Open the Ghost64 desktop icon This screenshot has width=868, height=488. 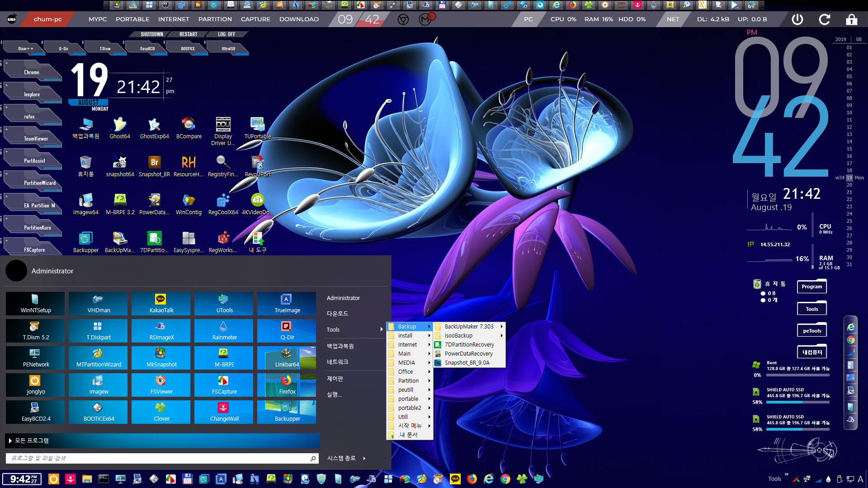(x=120, y=128)
